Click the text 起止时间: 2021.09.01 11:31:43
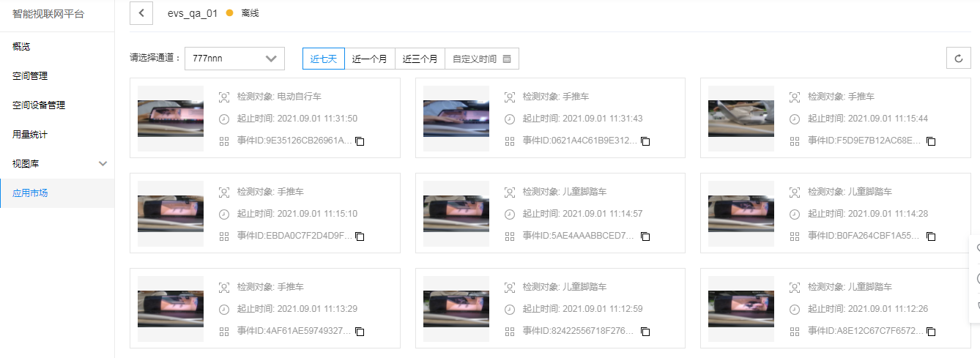Screen dimensions: 980x358 [x=583, y=119]
